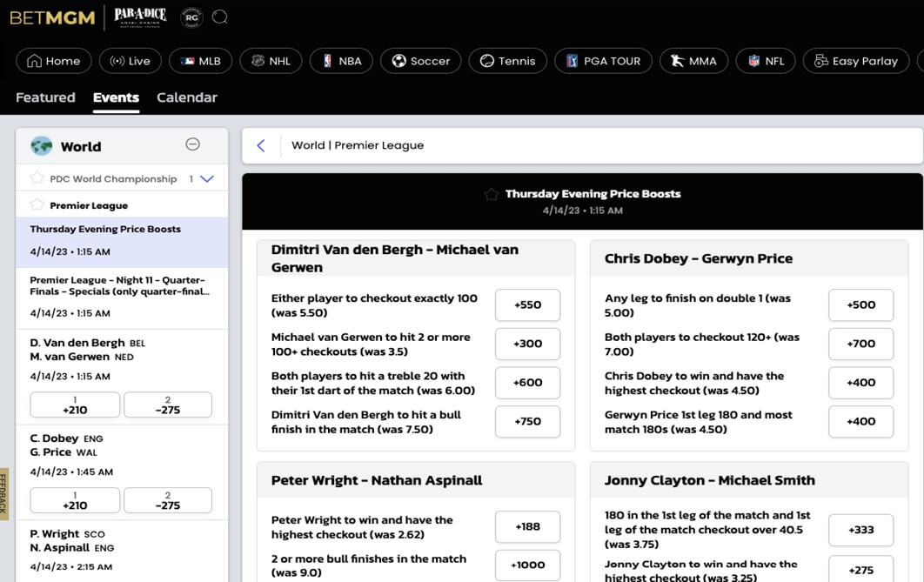924x582 pixels.
Task: Select Thursday Evening Price Boosts in sidebar
Action: click(x=122, y=242)
